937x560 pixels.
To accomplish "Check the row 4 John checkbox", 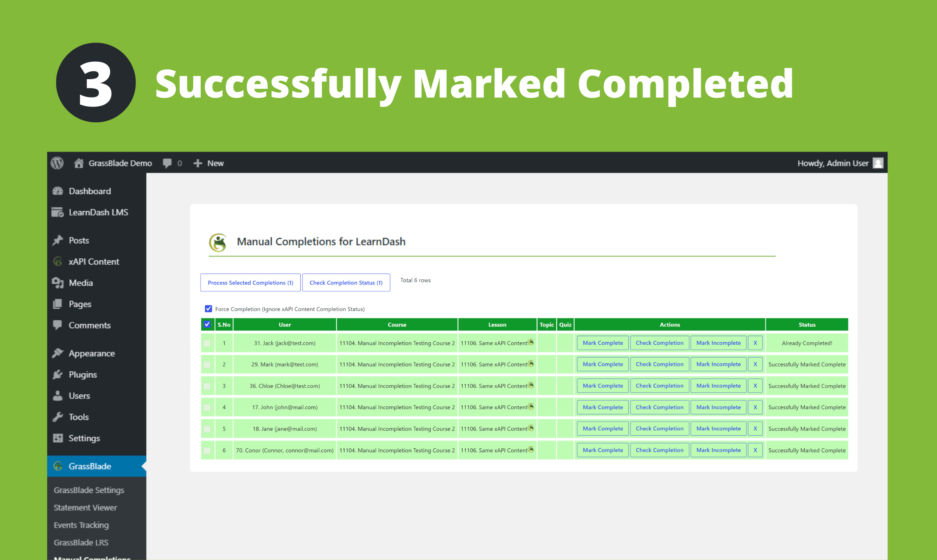I will 207,407.
